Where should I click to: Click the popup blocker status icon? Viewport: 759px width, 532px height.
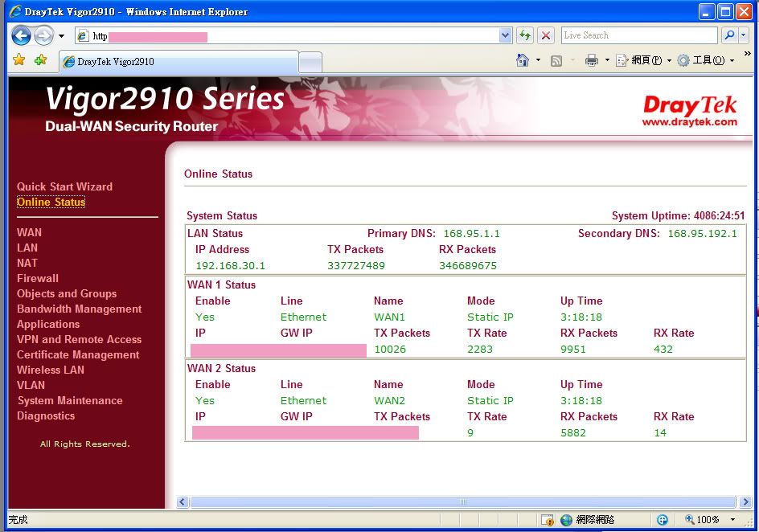(547, 520)
